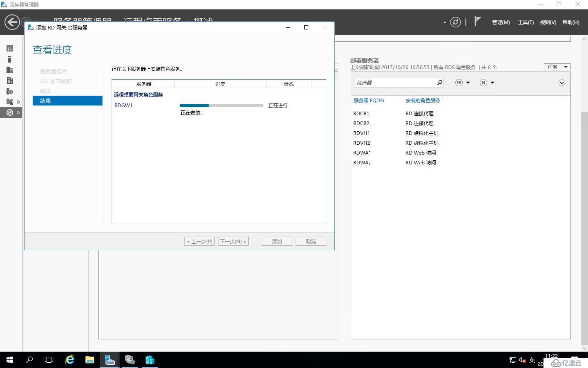
Task: Click the muted volume tray icon
Action: (x=522, y=360)
